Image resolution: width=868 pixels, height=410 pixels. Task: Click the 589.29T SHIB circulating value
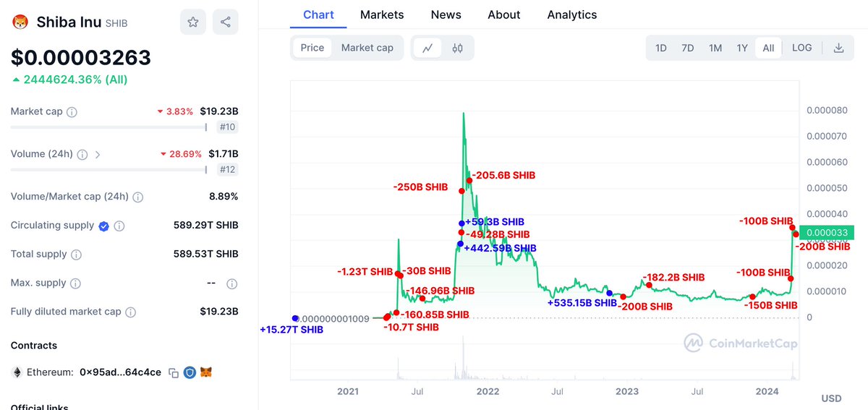[206, 226]
